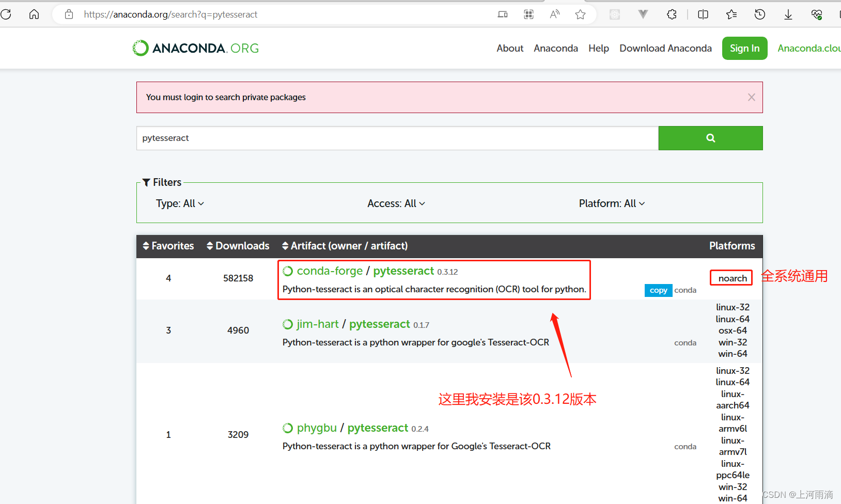Viewport: 841px width, 504px height.
Task: Click the Filters funnel icon
Action: coord(146,182)
